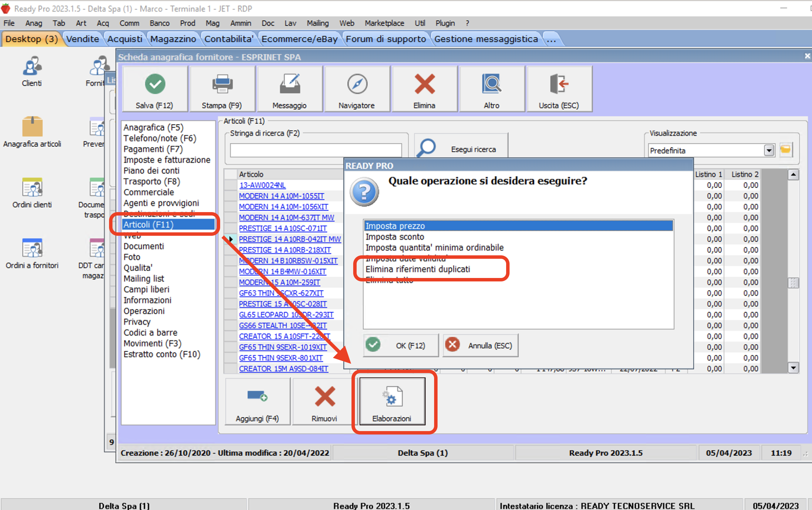Open the File menu
The width and height of the screenshot is (812, 510).
[x=9, y=23]
